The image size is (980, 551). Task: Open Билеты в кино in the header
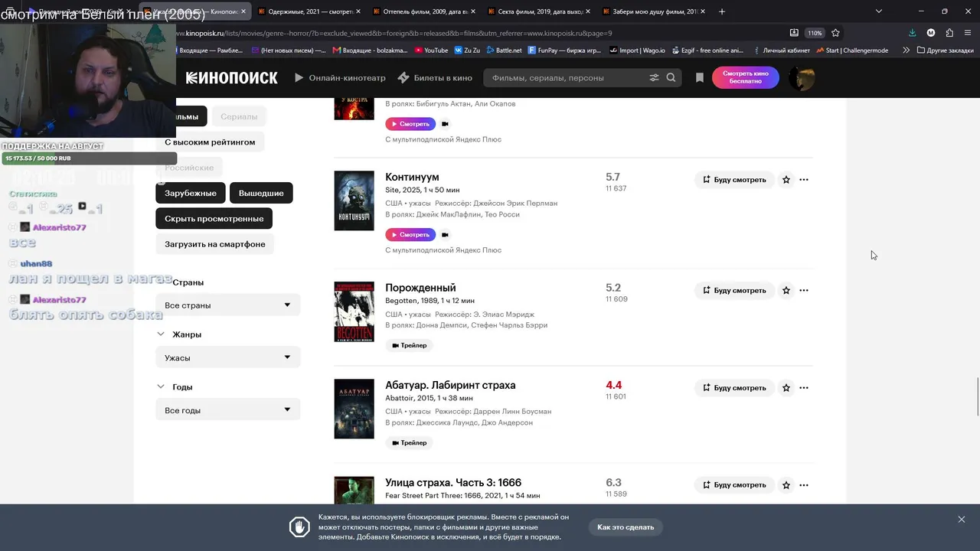(x=435, y=78)
